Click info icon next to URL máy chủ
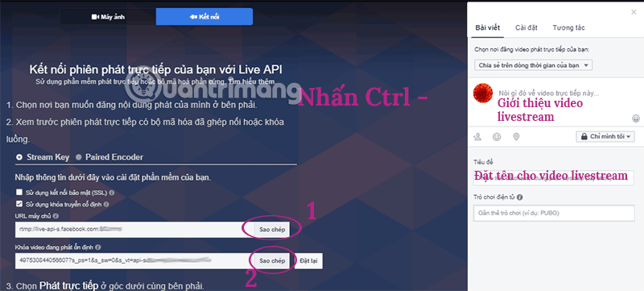644x291 pixels. (56, 215)
